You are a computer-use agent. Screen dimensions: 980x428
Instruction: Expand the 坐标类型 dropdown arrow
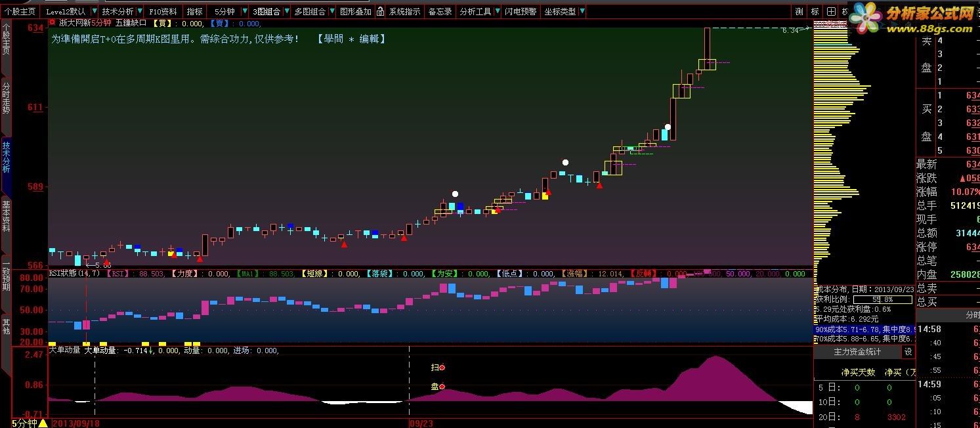[583, 11]
